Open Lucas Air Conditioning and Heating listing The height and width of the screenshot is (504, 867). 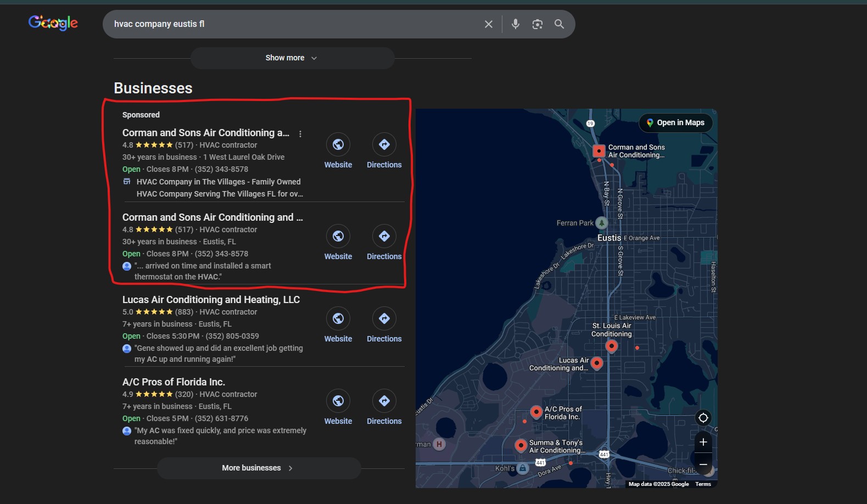211,300
